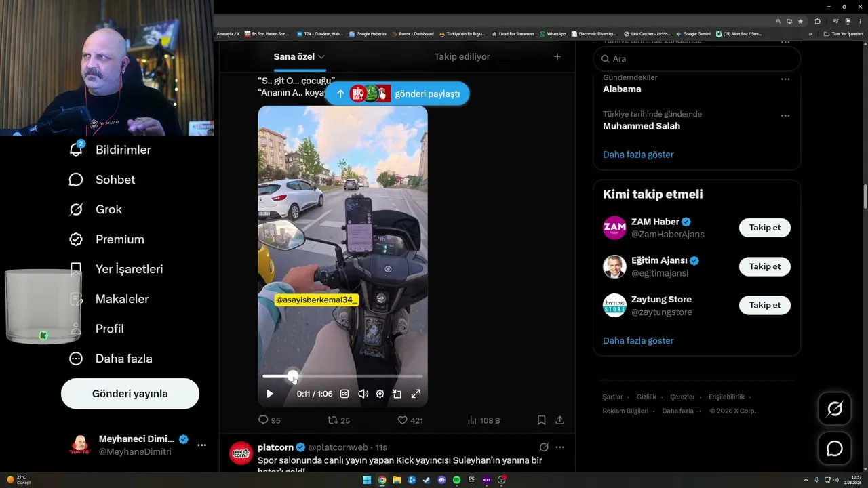This screenshot has height=488, width=868.
Task: Open video playback settings gear
Action: tap(380, 394)
